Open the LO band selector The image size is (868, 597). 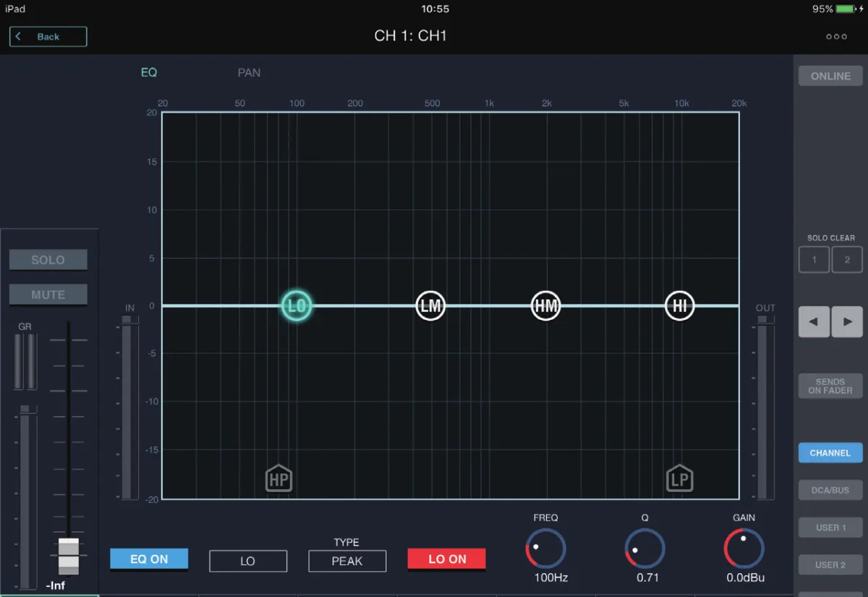coord(248,561)
